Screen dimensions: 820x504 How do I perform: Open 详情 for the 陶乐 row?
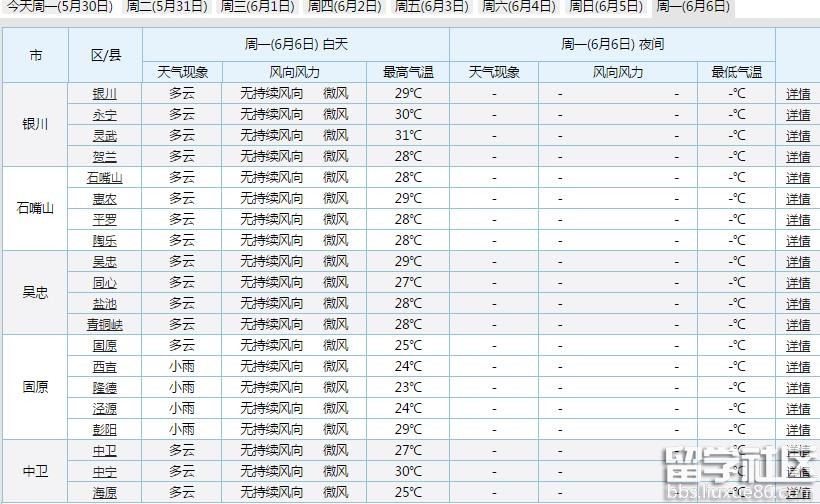pyautogui.click(x=797, y=241)
